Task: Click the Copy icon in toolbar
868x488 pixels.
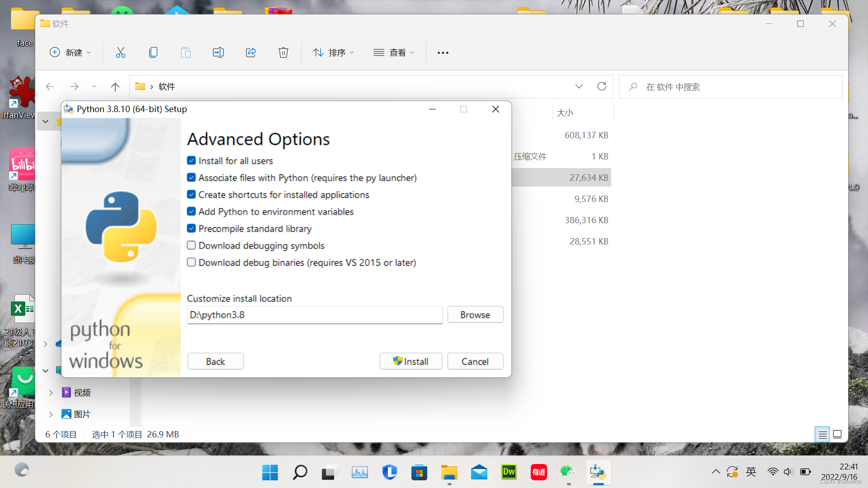Action: click(153, 52)
